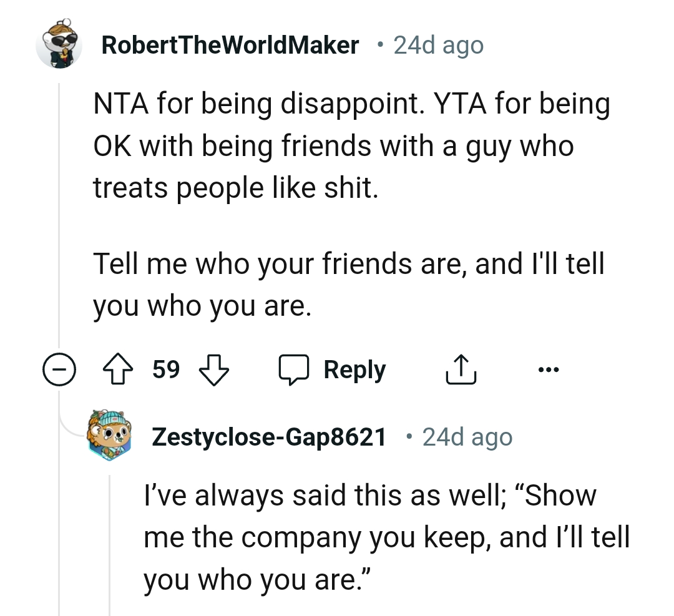Downvote RobertTheWorldMaker's comment
The image size is (674, 616).
coord(213,370)
